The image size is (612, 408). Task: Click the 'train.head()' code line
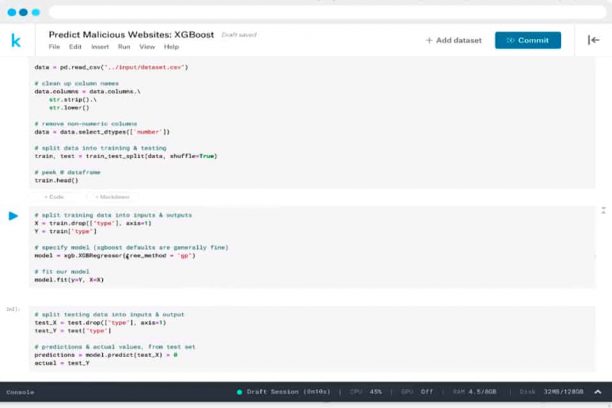coord(56,180)
